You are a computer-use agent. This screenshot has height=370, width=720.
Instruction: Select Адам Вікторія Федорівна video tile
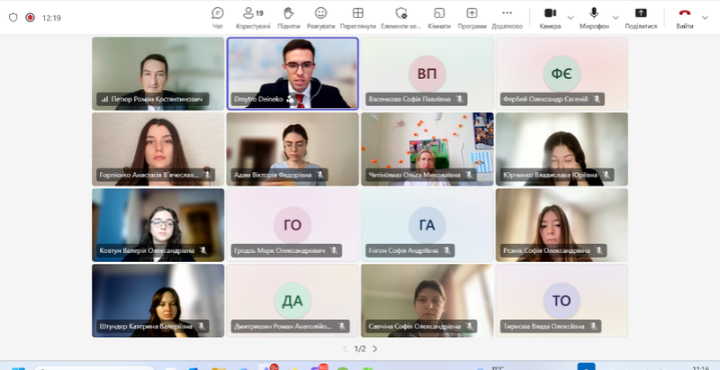292,149
